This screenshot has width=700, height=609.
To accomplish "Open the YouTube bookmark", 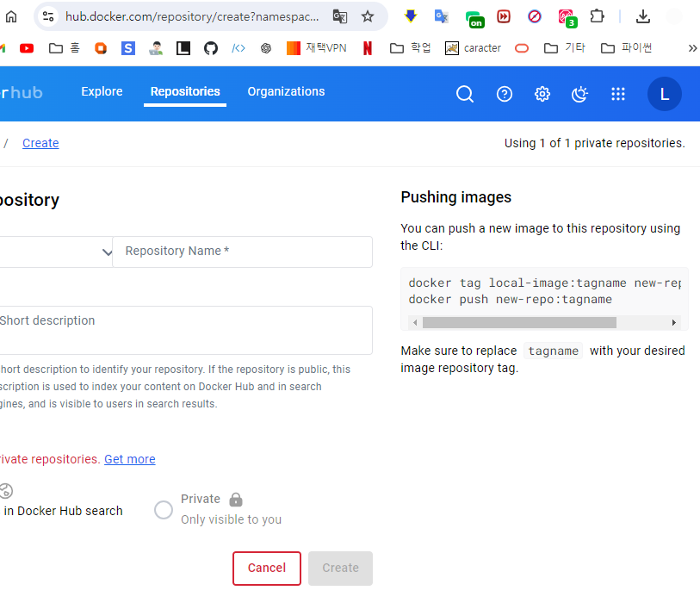I will pos(27,47).
